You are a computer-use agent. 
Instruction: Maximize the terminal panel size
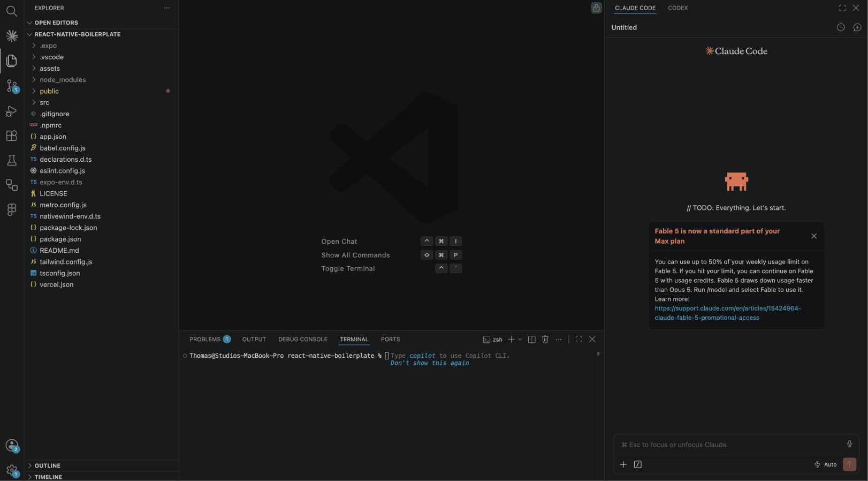coord(578,340)
